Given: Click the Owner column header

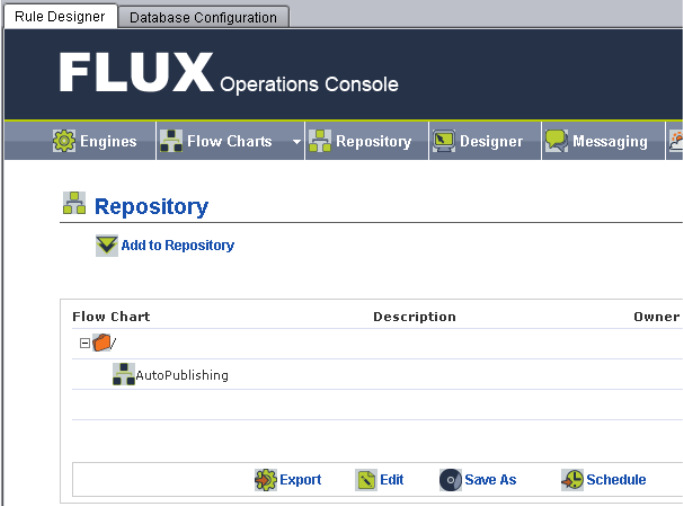Looking at the screenshot, I should point(656,317).
